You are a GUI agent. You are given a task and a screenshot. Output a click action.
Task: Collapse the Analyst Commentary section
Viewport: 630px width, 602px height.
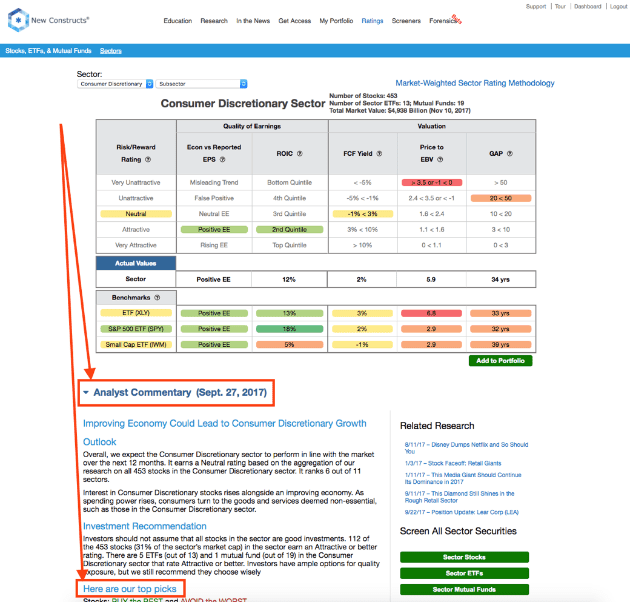pos(86,393)
